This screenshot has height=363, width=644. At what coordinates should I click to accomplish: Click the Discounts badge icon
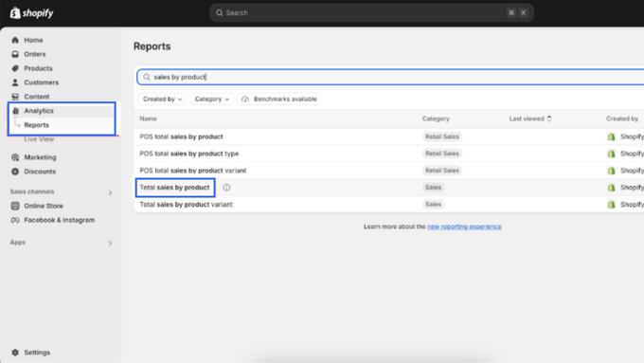click(x=15, y=172)
